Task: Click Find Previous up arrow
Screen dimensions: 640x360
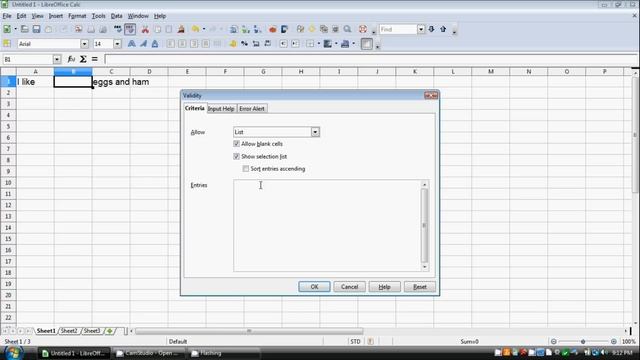Action: pos(443,29)
